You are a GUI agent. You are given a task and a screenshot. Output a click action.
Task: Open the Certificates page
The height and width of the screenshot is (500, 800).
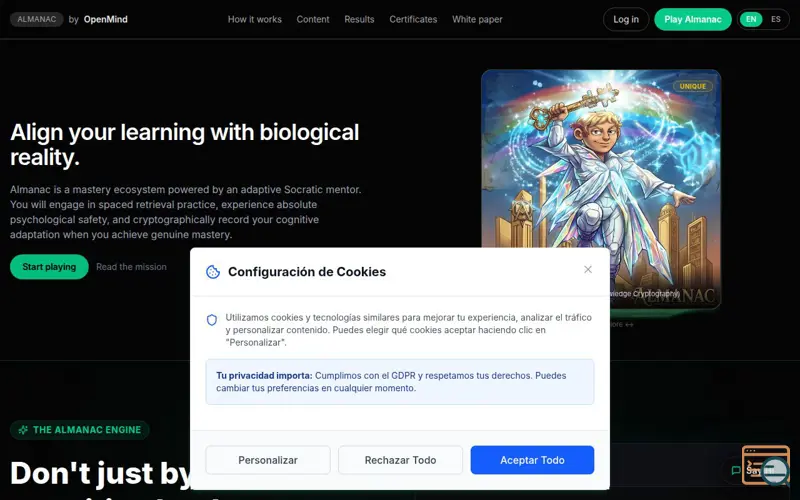click(x=413, y=19)
